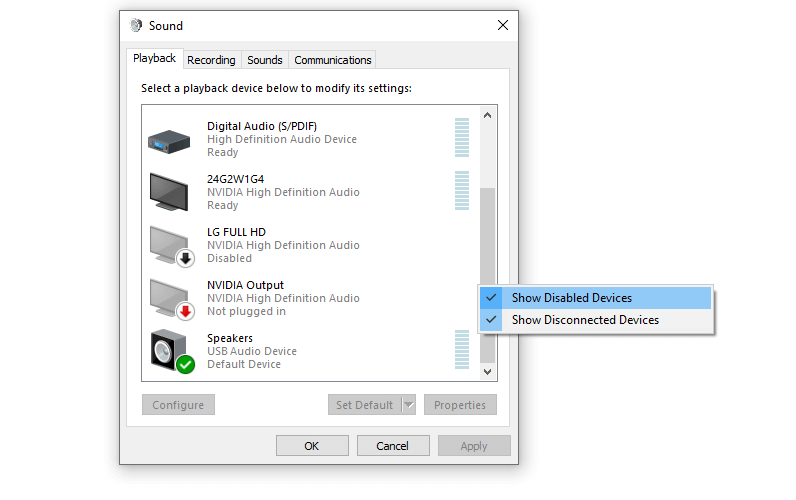Click the "Default Device" status text
Image resolution: width=796 pixels, height=500 pixels.
coord(244,364)
